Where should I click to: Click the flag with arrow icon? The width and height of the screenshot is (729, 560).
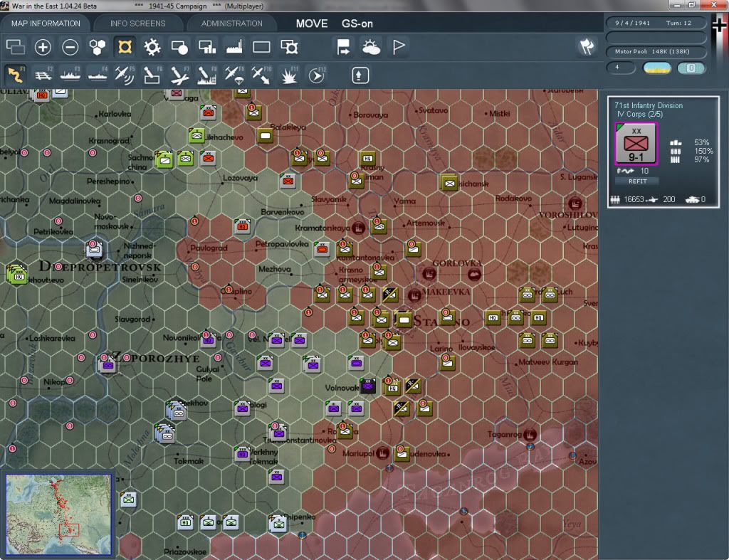coord(343,46)
